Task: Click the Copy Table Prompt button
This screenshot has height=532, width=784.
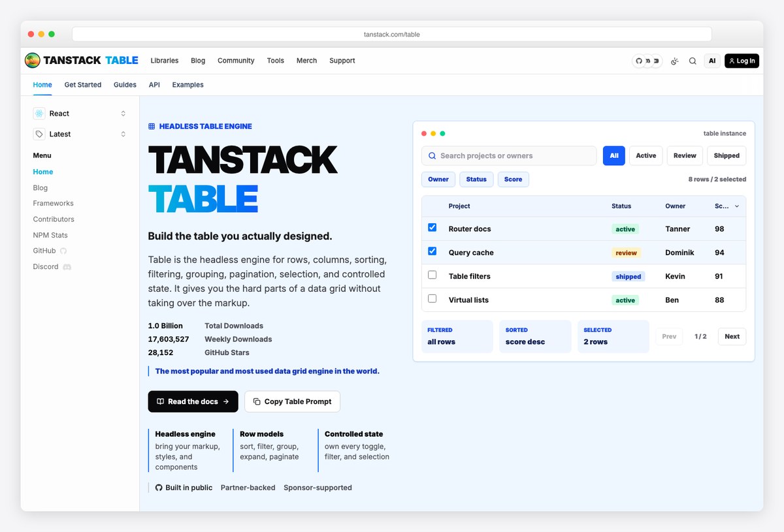Action: pyautogui.click(x=292, y=401)
